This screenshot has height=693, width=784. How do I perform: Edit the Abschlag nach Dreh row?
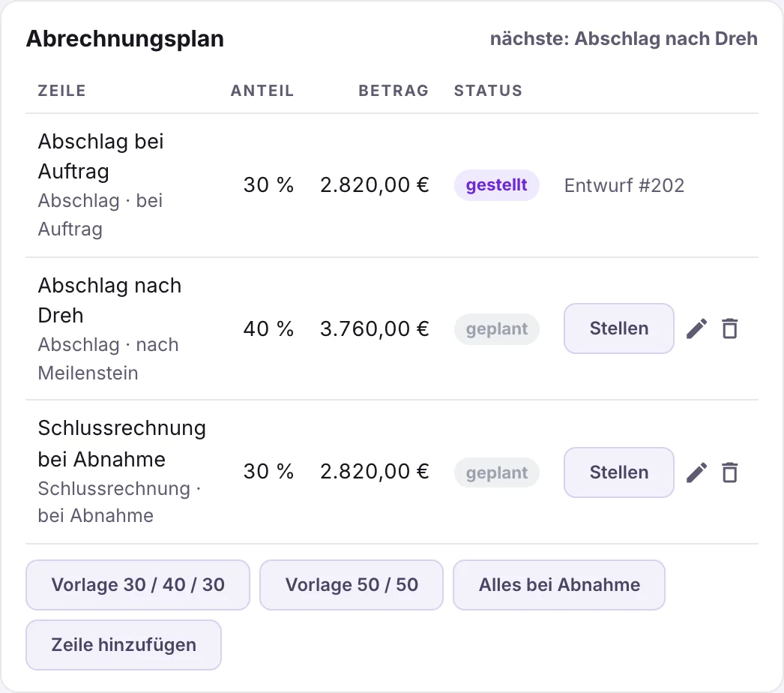click(x=696, y=328)
